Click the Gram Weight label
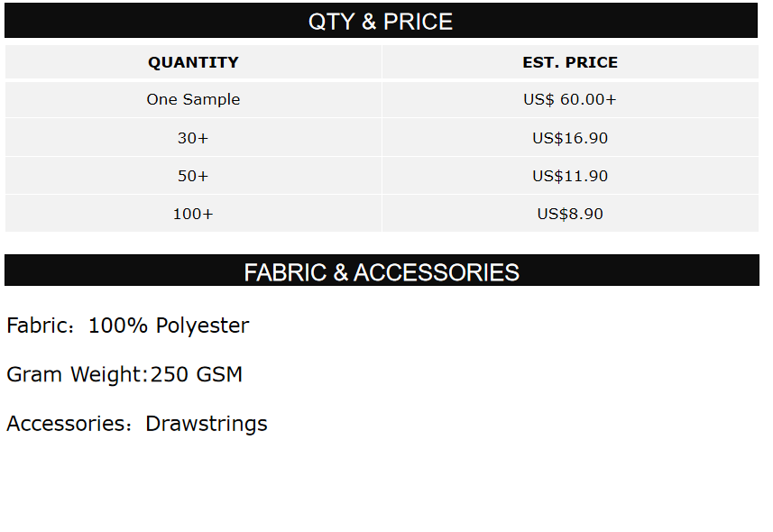Viewport: 773px width, 532px height. click(x=75, y=374)
